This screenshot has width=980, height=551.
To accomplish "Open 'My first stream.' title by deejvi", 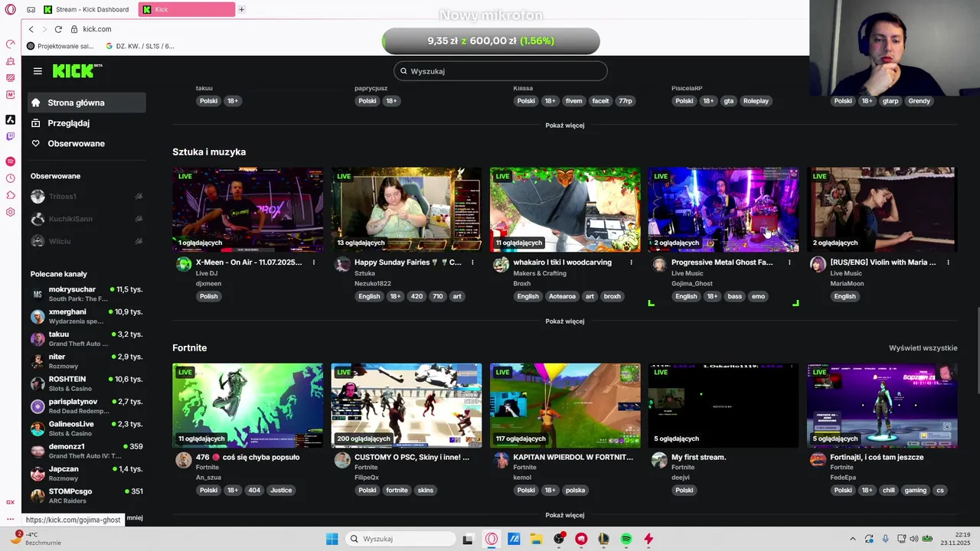I will [x=699, y=458].
